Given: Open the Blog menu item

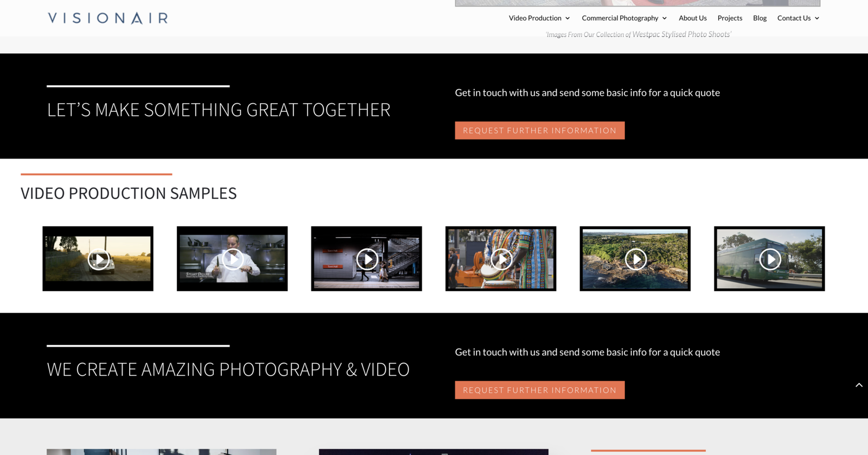Looking at the screenshot, I should click(x=759, y=18).
